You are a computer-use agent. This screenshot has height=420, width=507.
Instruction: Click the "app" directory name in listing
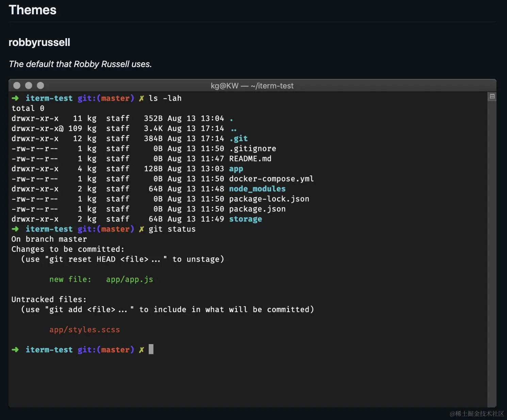236,169
